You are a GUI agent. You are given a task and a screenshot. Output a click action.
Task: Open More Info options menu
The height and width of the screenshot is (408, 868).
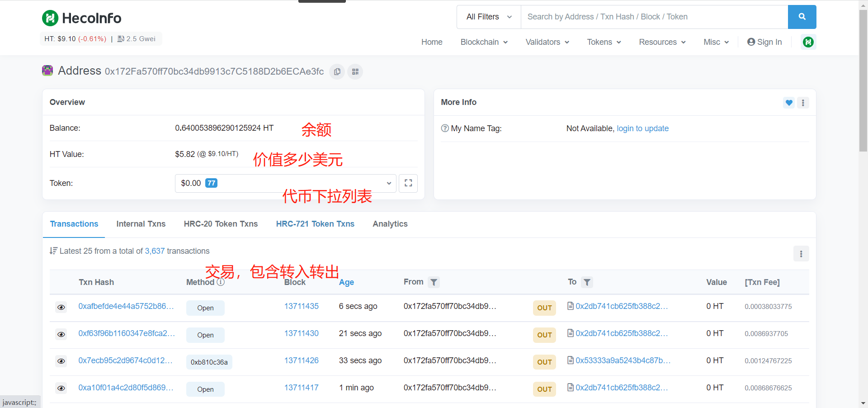[803, 103]
